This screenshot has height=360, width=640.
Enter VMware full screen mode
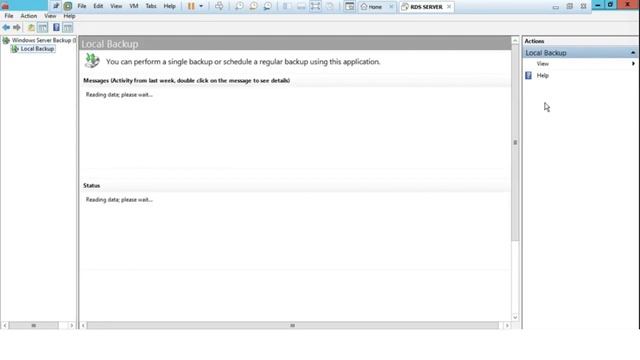(x=316, y=6)
